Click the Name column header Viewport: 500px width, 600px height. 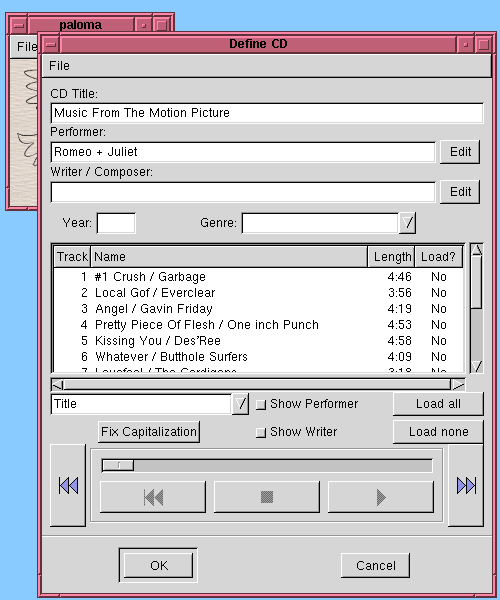point(229,256)
